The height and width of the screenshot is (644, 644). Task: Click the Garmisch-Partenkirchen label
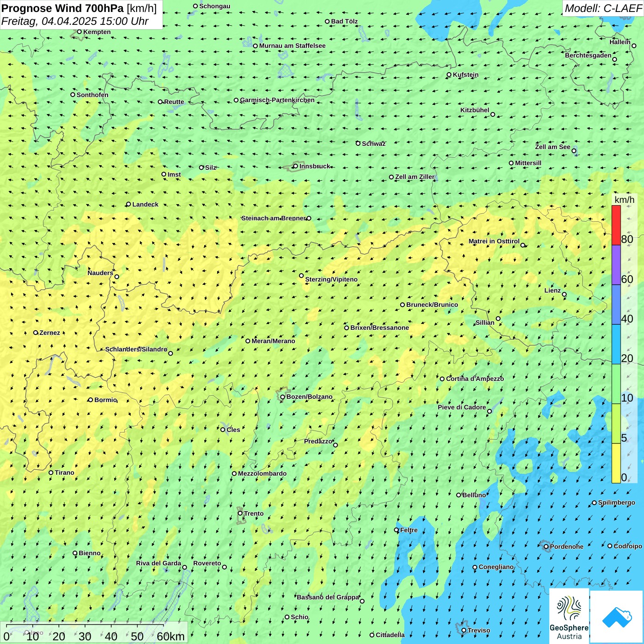[x=277, y=100]
